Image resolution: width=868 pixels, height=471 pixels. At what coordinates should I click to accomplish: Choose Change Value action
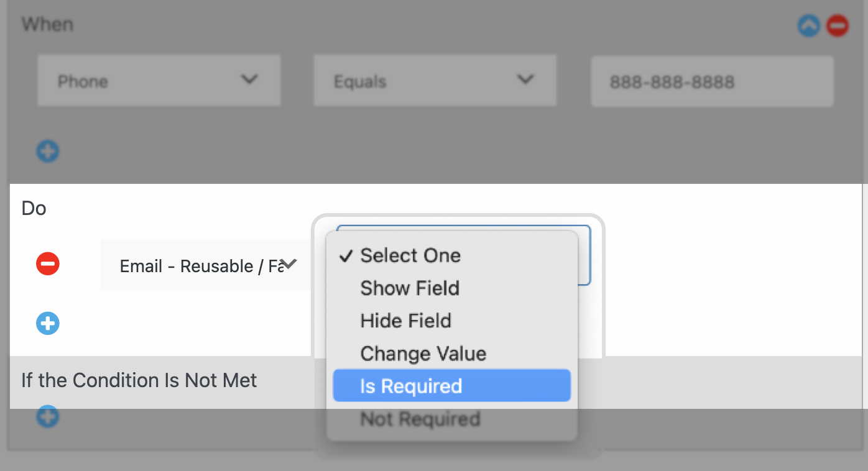coord(423,354)
